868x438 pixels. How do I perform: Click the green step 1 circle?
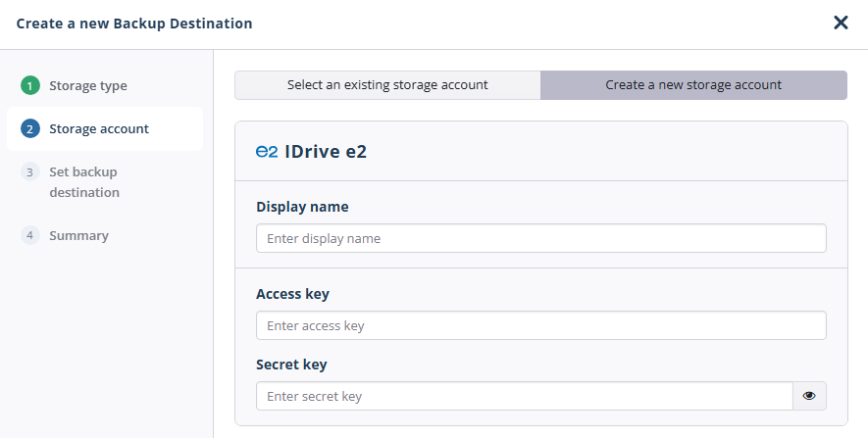30,85
